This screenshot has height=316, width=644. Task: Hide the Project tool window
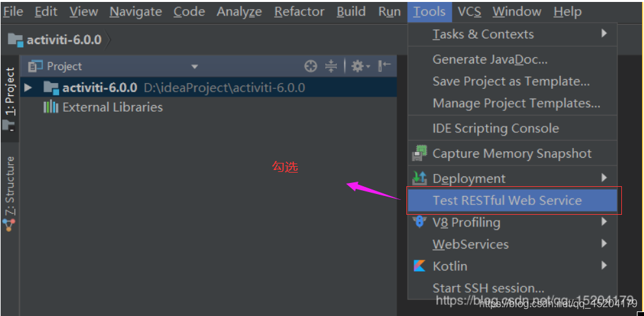(384, 66)
